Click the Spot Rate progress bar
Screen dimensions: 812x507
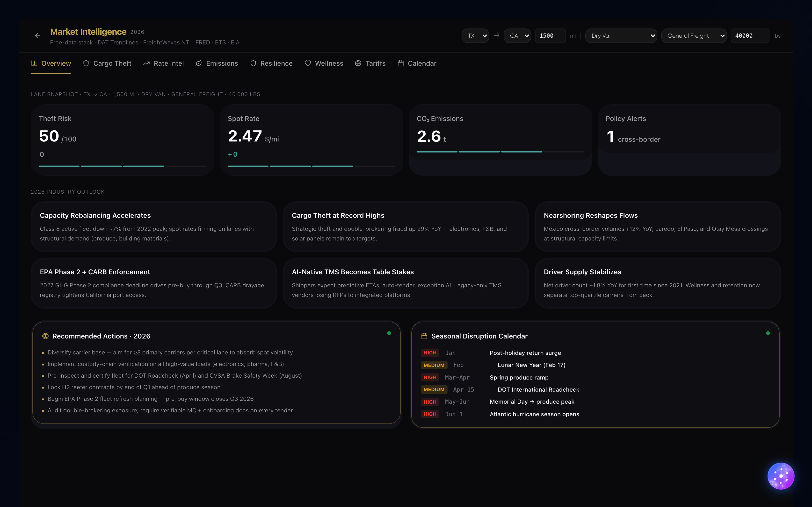pyautogui.click(x=311, y=166)
